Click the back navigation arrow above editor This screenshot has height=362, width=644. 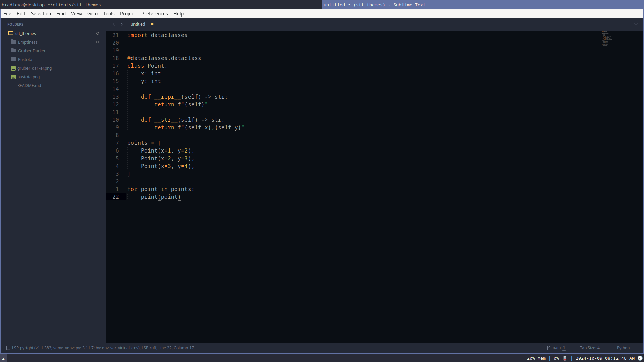click(x=114, y=24)
